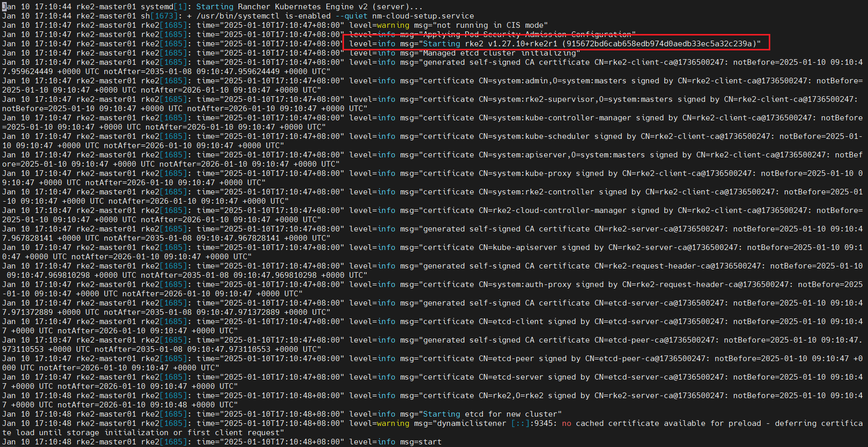Click "CN=system:rke2-controller" certificate name

[x=536, y=192]
